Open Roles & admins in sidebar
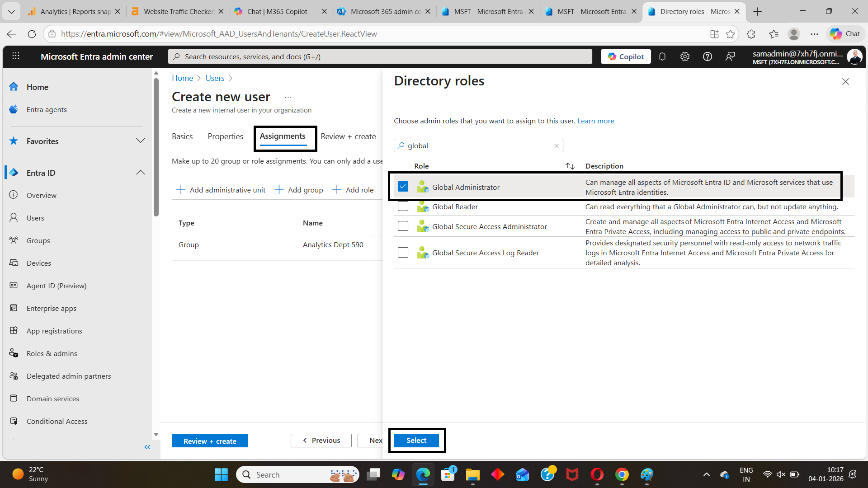The width and height of the screenshot is (868, 488). click(52, 353)
